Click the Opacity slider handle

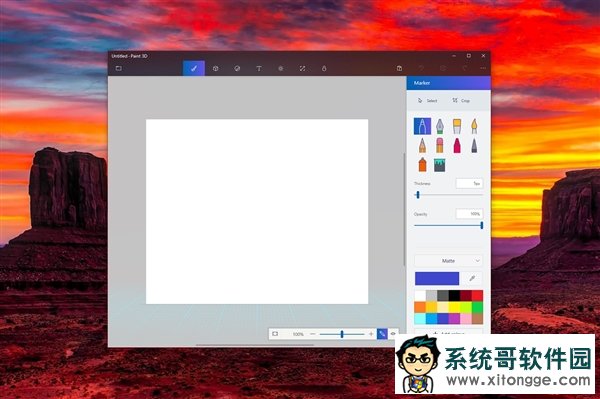481,225
